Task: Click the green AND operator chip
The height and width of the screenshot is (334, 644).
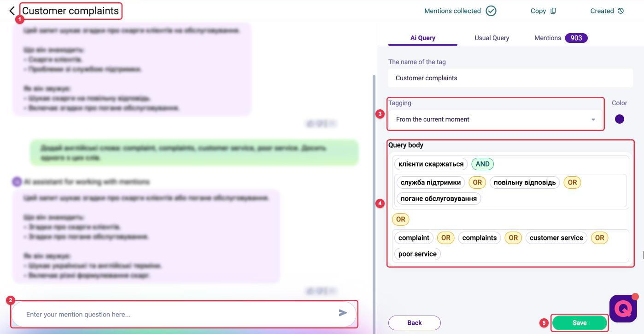Action: click(x=482, y=164)
